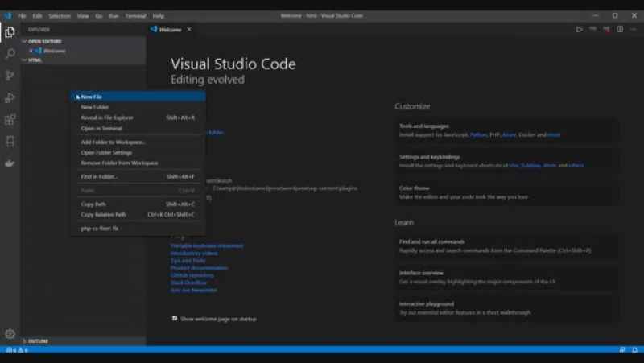Toggle Show welcome page on startup checkbox
This screenshot has height=363, width=644.
175,318
